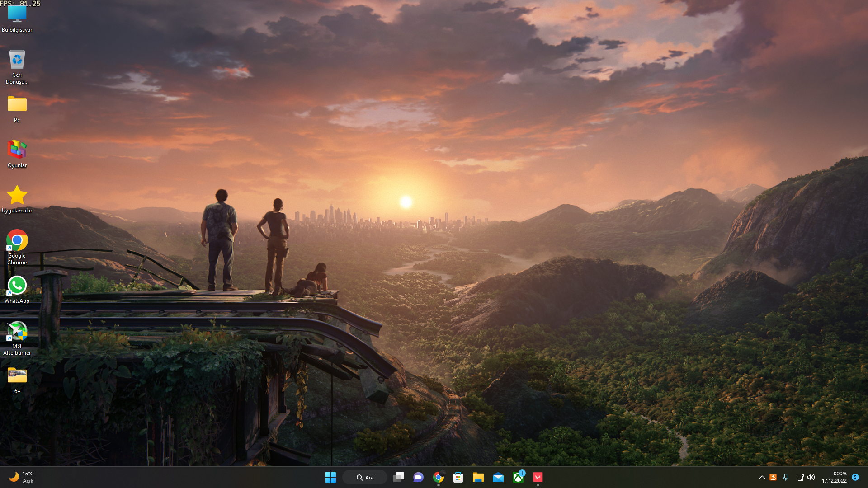Select the WhatsApp desktop shortcut
The image size is (868, 488).
click(17, 289)
